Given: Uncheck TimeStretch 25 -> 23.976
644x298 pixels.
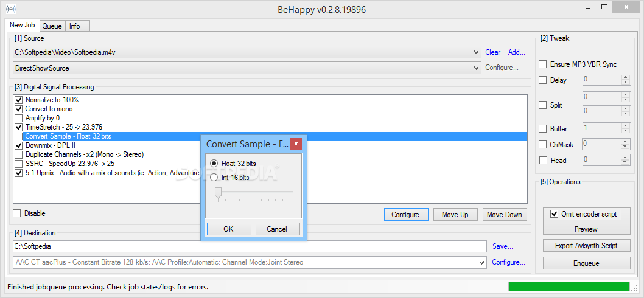Looking at the screenshot, I should point(18,127).
